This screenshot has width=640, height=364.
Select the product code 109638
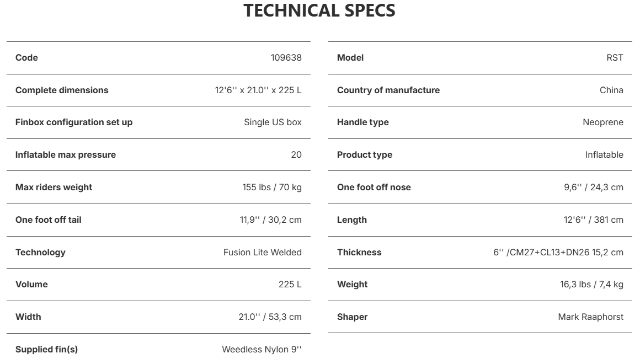286,57
